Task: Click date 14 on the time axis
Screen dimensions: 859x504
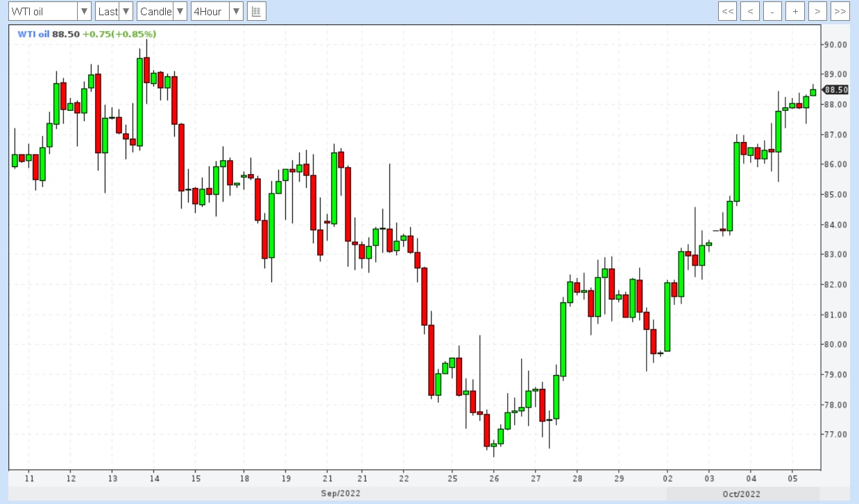Action: [x=154, y=478]
